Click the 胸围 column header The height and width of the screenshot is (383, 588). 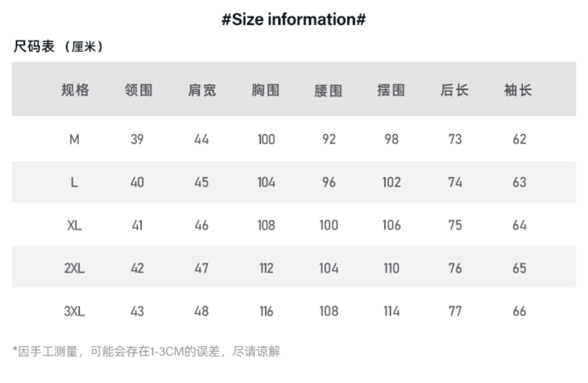(266, 90)
